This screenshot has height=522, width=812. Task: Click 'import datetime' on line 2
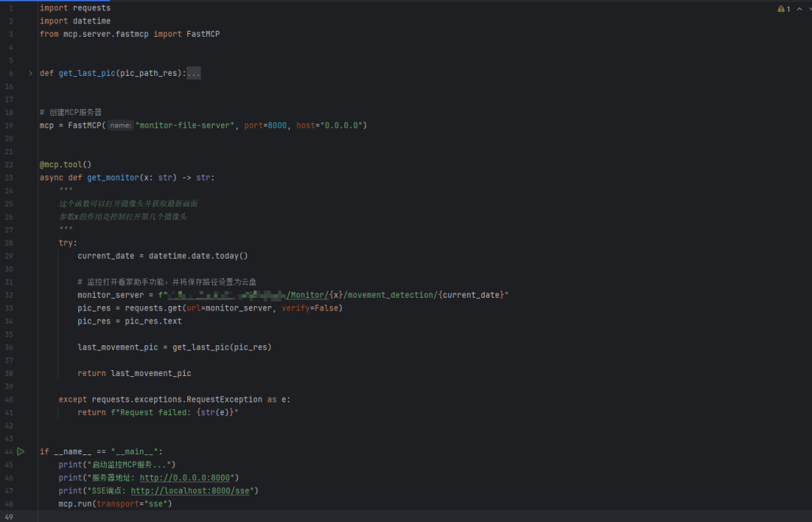75,21
